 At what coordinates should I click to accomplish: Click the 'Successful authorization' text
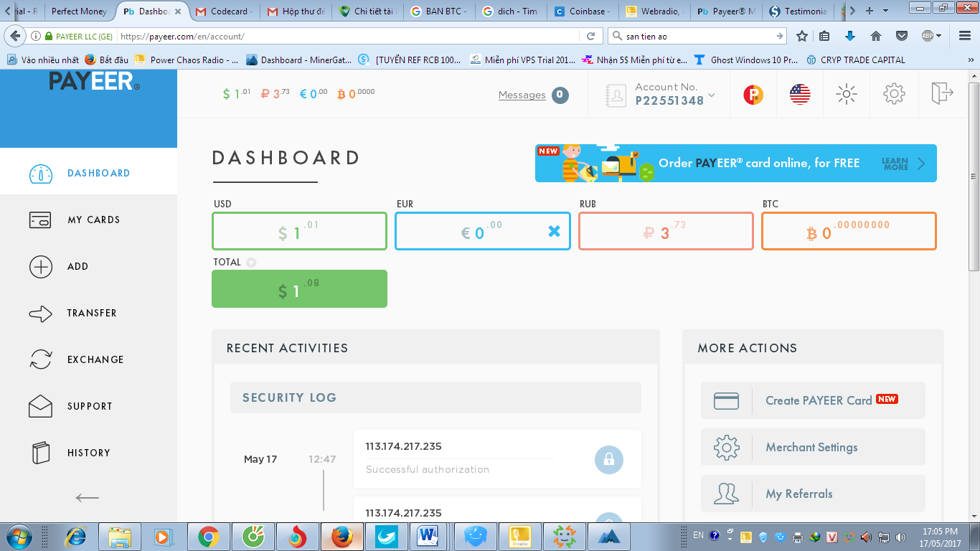(x=428, y=469)
